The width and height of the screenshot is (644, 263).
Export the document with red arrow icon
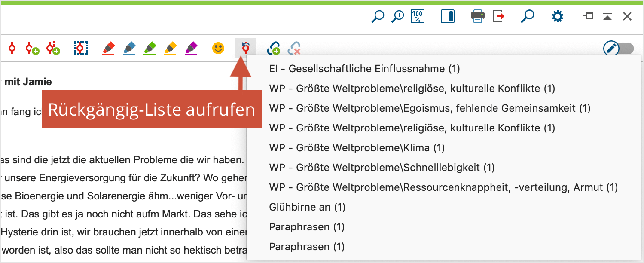coord(498,17)
